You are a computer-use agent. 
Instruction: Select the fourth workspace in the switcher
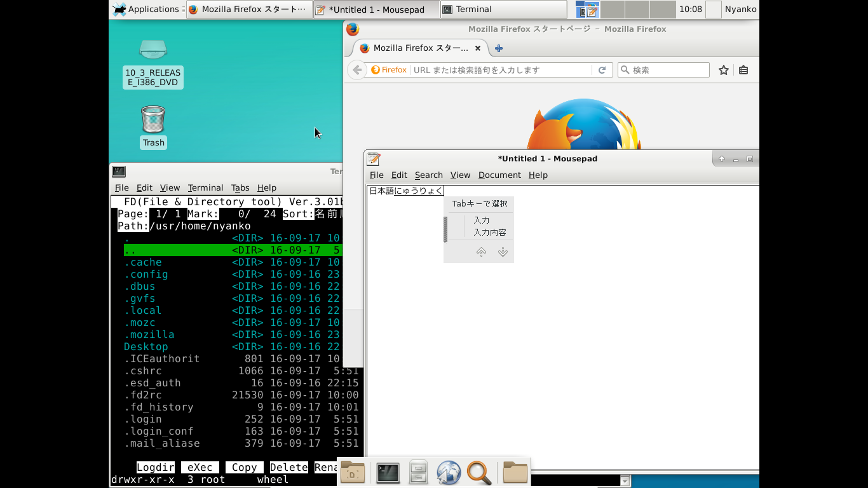[663, 10]
